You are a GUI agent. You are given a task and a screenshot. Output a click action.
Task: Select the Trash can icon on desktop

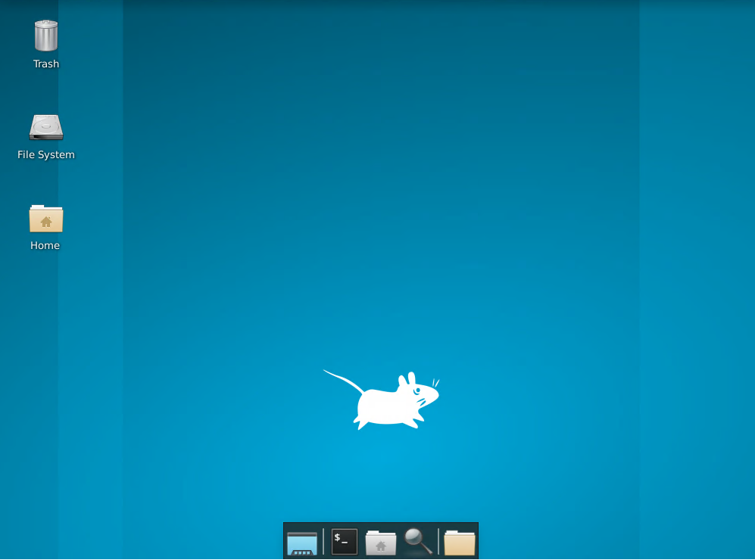tap(46, 36)
